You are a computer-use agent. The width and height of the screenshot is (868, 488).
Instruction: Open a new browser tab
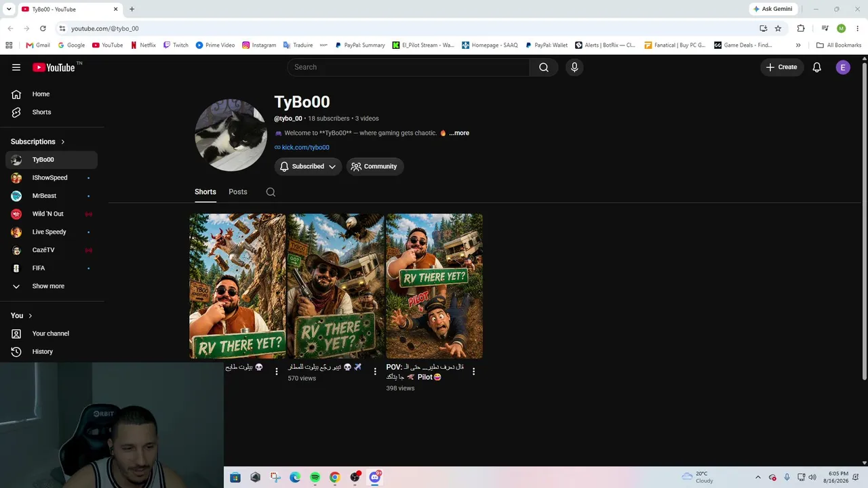(132, 9)
